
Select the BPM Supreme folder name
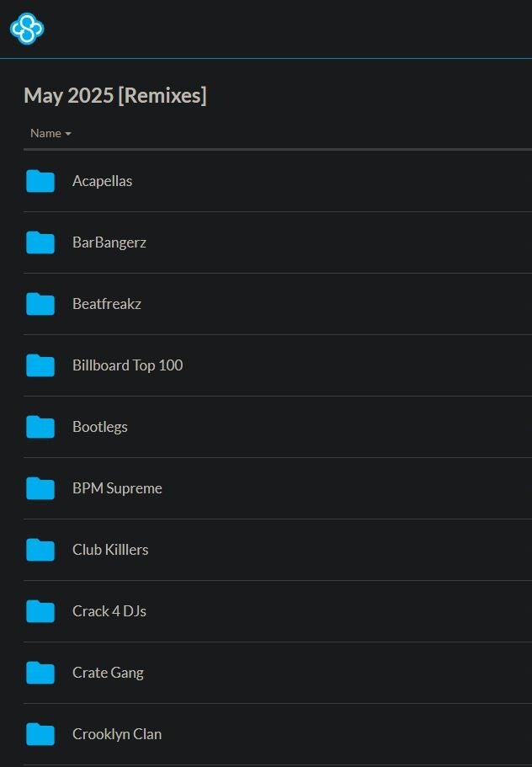117,488
